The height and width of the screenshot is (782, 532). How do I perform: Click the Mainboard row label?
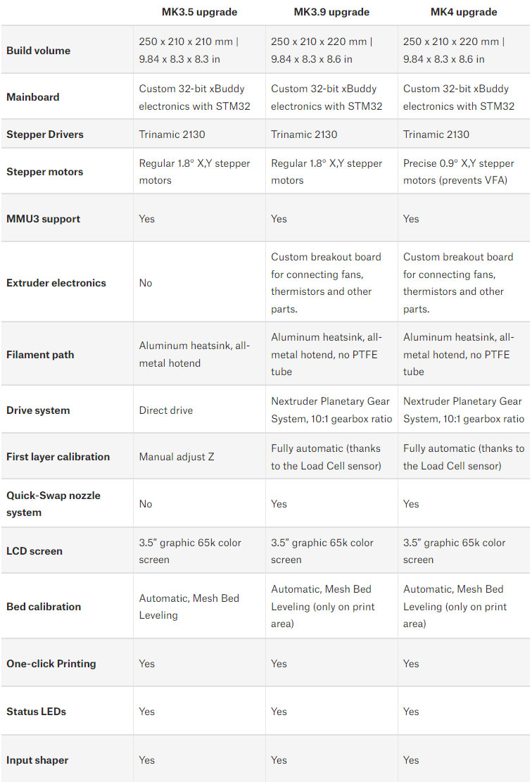click(x=33, y=97)
